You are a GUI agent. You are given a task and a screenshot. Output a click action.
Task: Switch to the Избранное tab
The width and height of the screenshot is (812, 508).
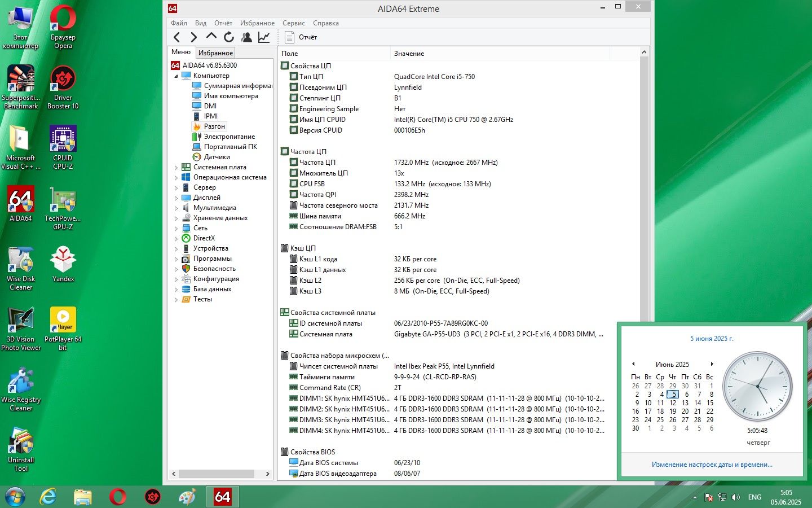pyautogui.click(x=215, y=52)
